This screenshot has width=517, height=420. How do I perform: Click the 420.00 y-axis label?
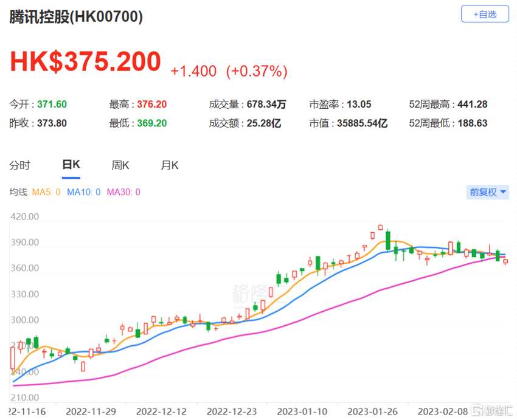tap(25, 217)
